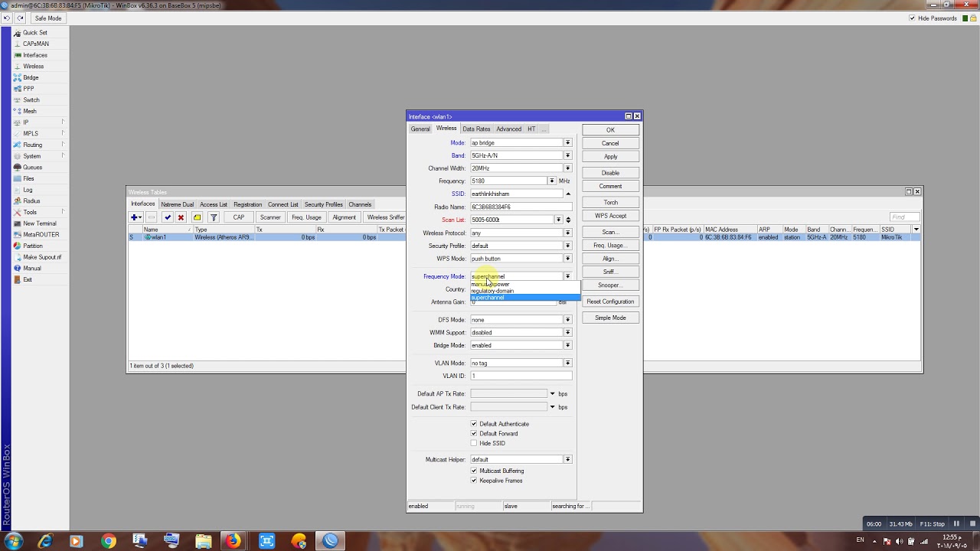Screen dimensions: 980x551
Task: Toggle the Hide Passwords checkbox
Action: (912, 18)
